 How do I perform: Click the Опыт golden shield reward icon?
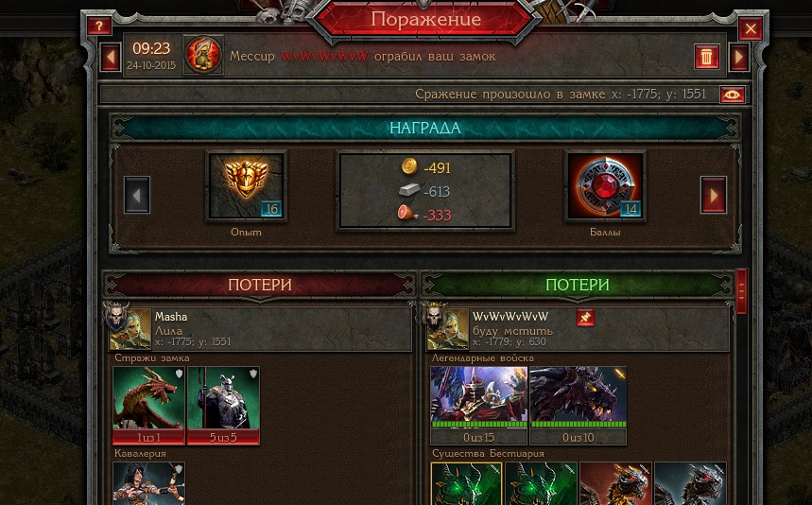(246, 186)
